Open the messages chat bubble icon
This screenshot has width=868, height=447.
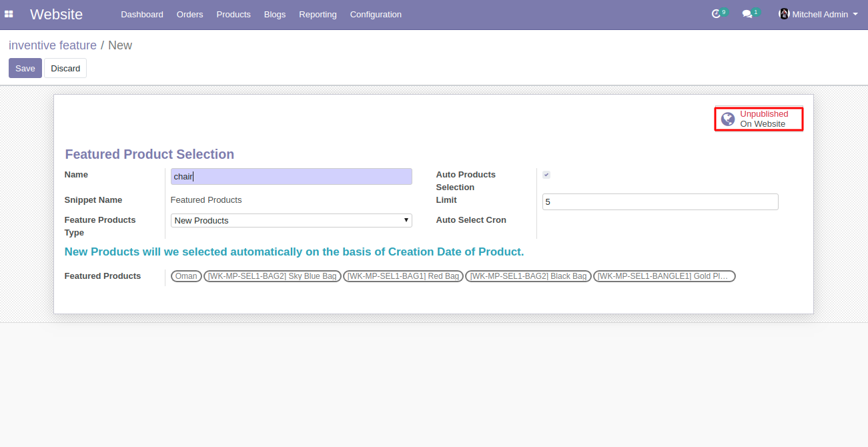747,14
